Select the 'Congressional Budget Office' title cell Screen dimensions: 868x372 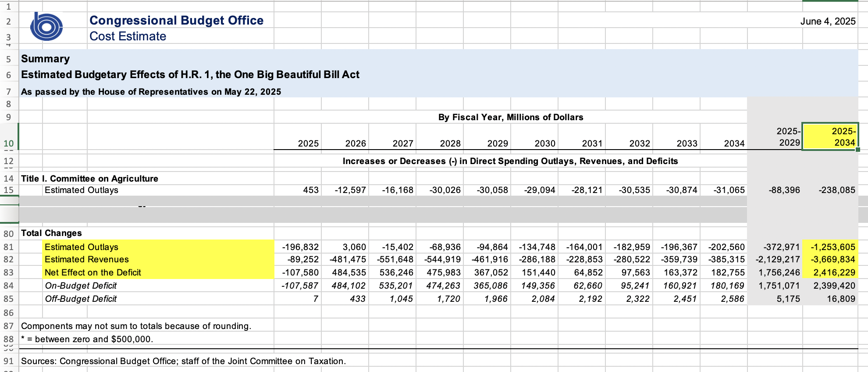click(x=176, y=21)
